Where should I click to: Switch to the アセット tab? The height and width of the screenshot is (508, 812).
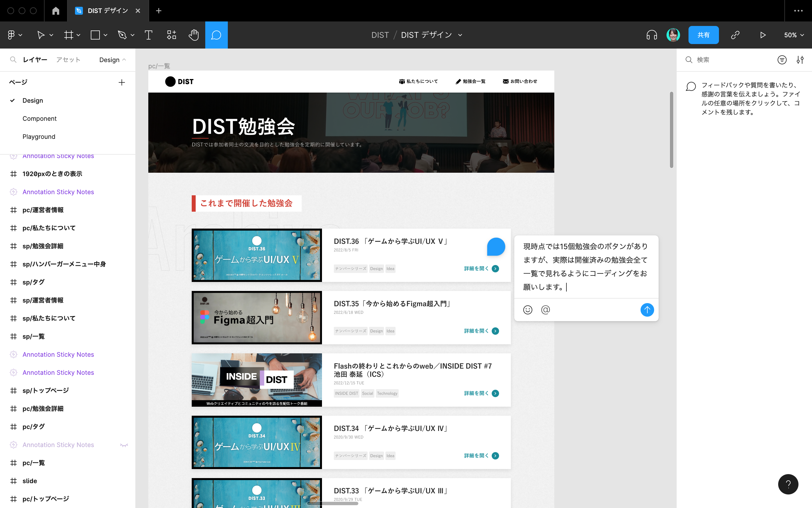coord(68,60)
